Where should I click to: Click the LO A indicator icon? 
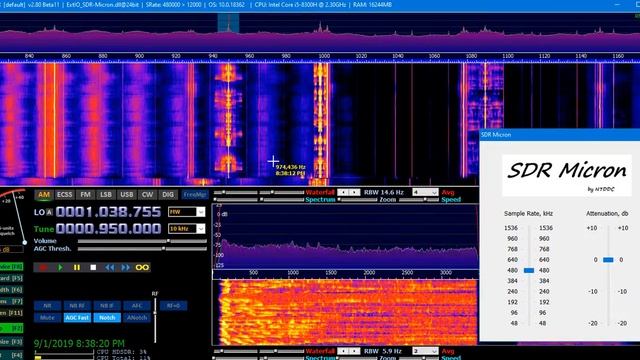(x=49, y=212)
